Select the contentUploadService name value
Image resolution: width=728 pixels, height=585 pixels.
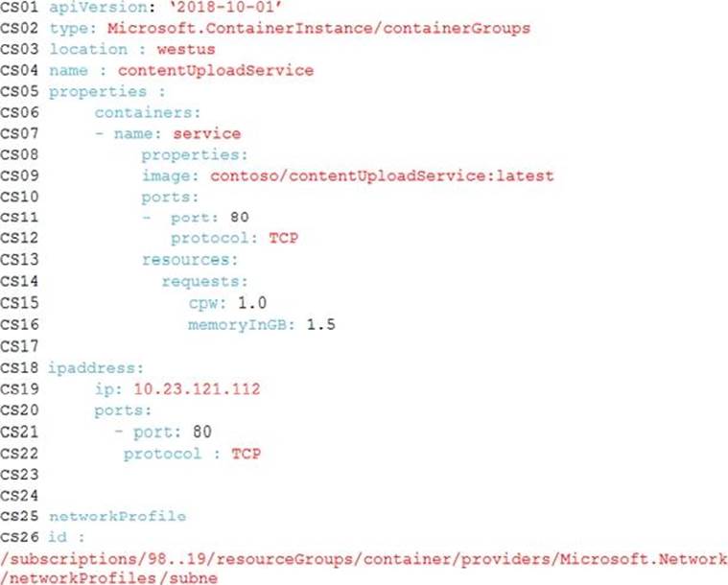[216, 71]
